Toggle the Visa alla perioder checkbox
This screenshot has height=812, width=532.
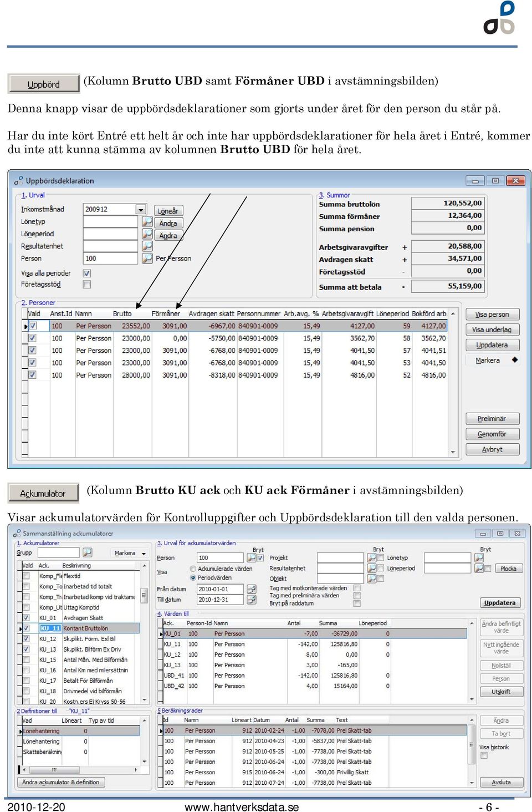86,273
